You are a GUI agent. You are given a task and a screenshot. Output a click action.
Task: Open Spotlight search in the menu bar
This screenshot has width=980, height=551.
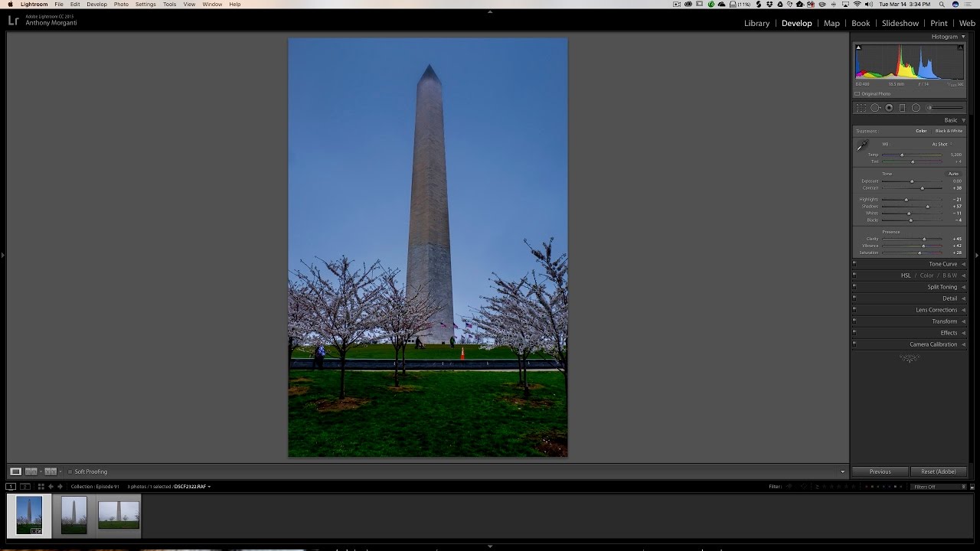941,5
